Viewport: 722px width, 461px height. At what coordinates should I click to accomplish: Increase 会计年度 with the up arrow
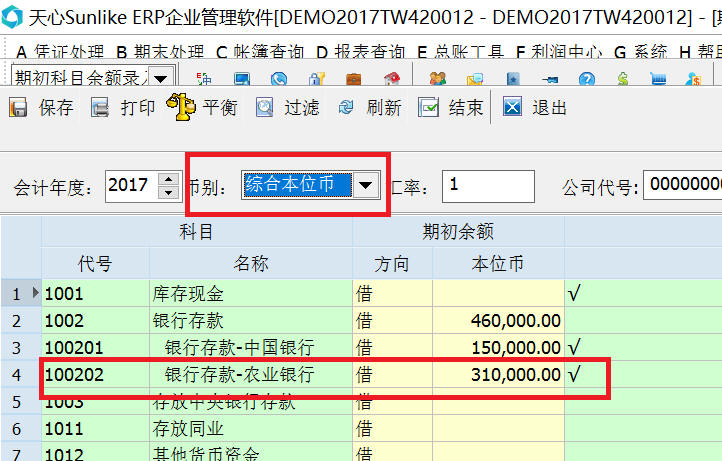pos(169,179)
